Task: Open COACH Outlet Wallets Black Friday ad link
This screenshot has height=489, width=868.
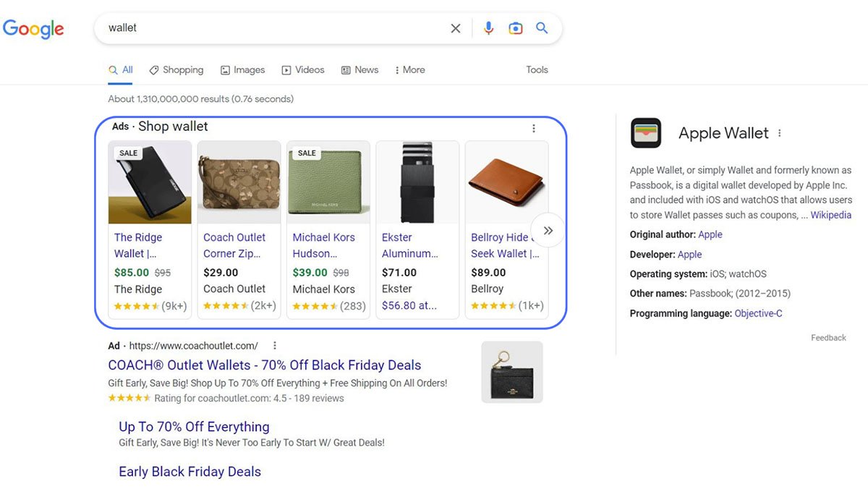Action: 264,365
